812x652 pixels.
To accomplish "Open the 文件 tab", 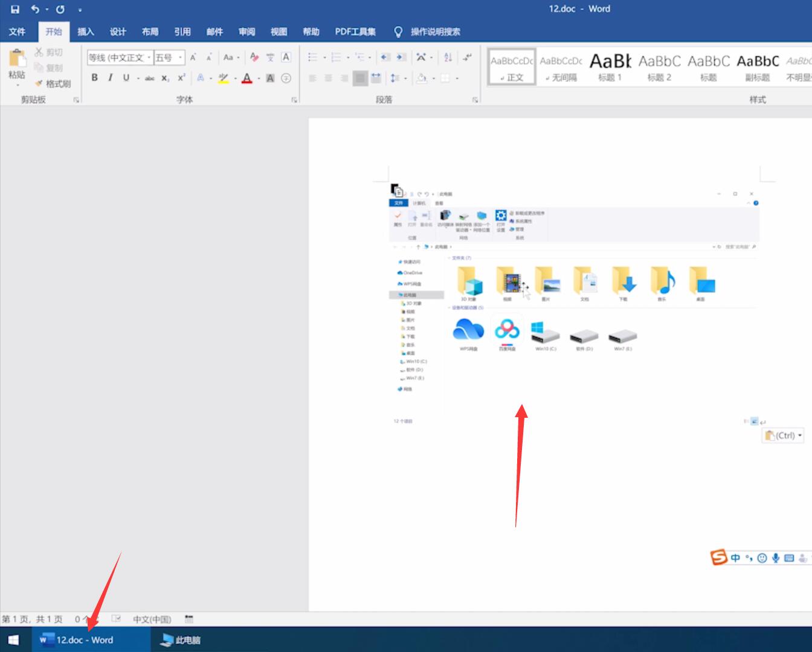I will (x=18, y=31).
